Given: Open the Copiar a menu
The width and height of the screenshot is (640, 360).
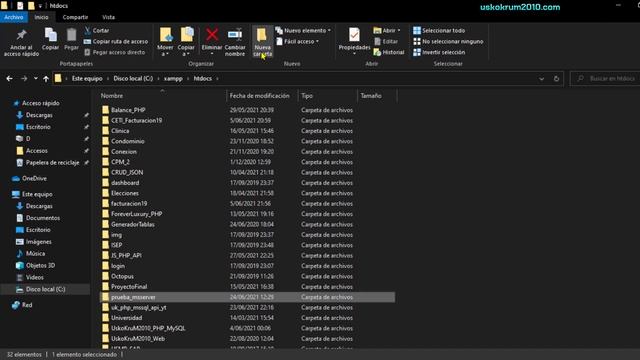Looking at the screenshot, I should 186,42.
